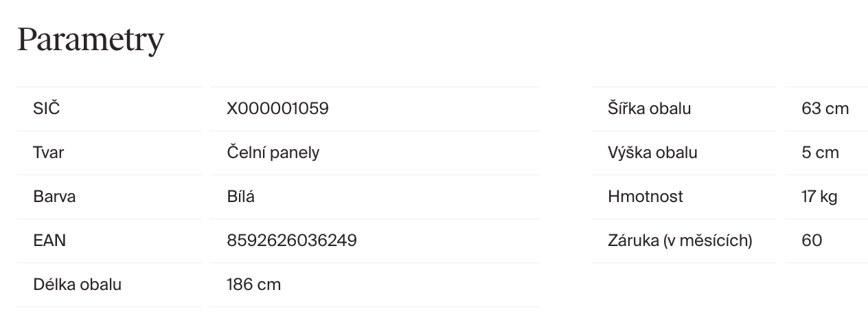Click the Délka obalu label
Viewport: 868px width, 334px height.
click(77, 285)
